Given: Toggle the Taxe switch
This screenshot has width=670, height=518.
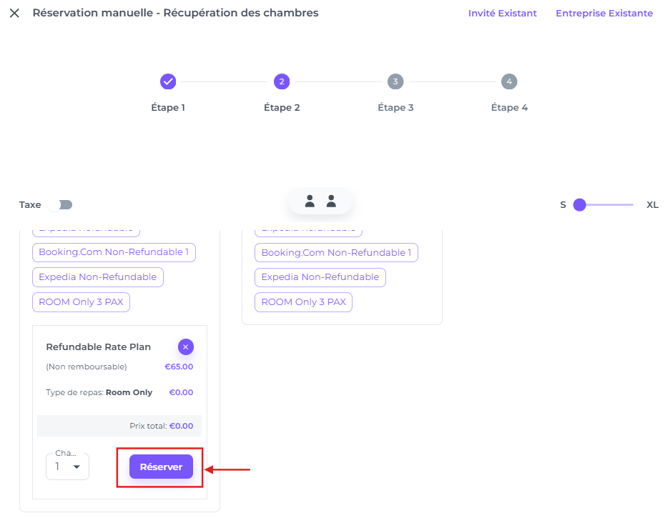Looking at the screenshot, I should click(x=60, y=205).
